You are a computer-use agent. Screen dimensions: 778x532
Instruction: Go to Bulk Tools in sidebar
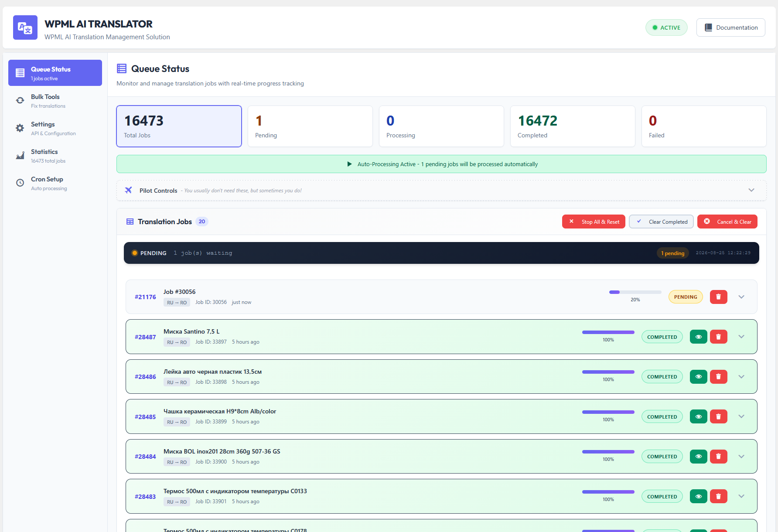click(x=55, y=101)
